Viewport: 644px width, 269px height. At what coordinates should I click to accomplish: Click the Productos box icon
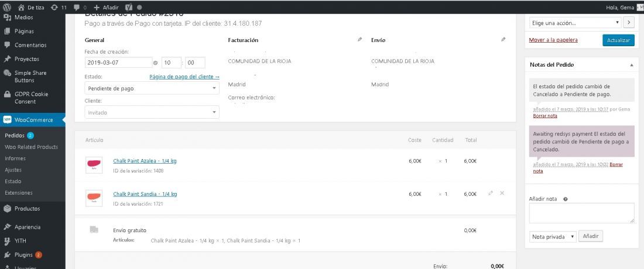point(8,209)
